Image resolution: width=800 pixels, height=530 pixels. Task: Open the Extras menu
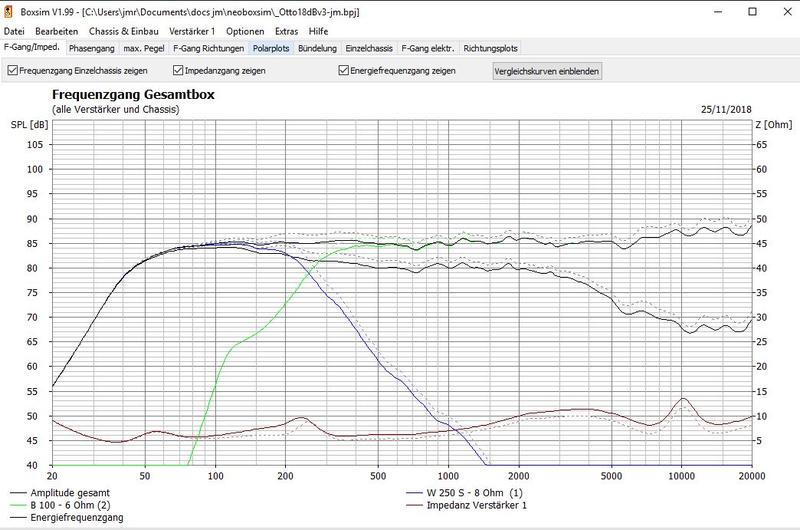tap(286, 31)
